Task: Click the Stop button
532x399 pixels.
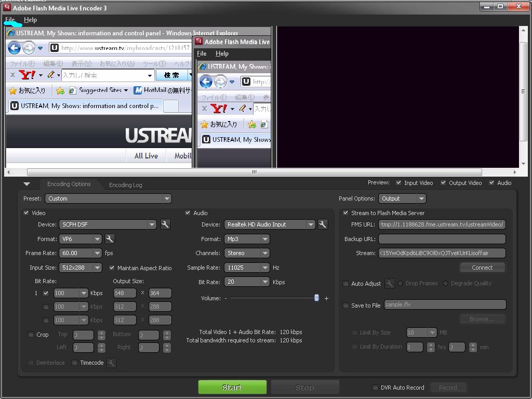Action: [x=304, y=387]
